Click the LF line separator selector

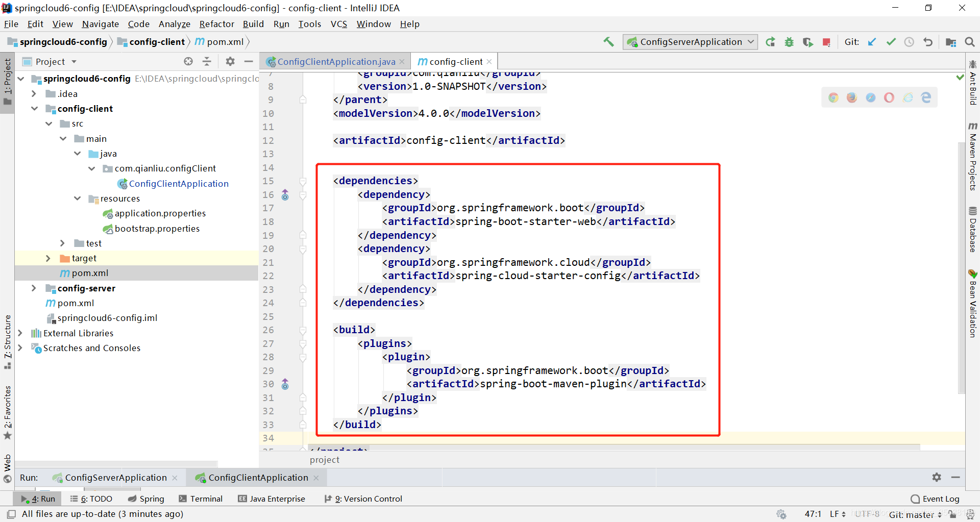(838, 514)
